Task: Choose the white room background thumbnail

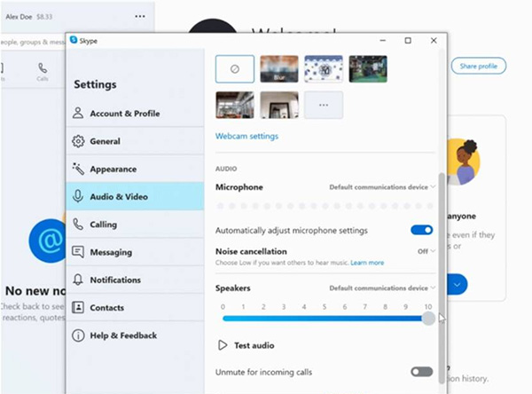Action: [x=279, y=105]
